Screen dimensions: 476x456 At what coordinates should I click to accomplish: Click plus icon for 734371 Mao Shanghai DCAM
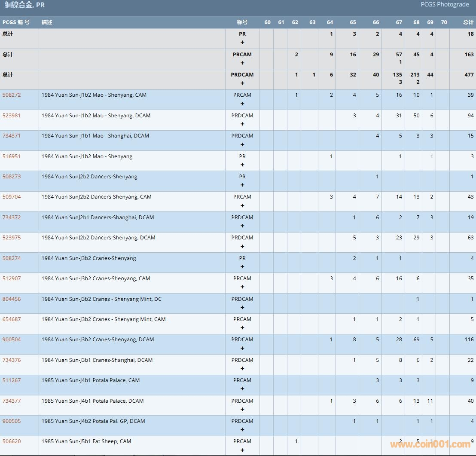click(x=242, y=144)
